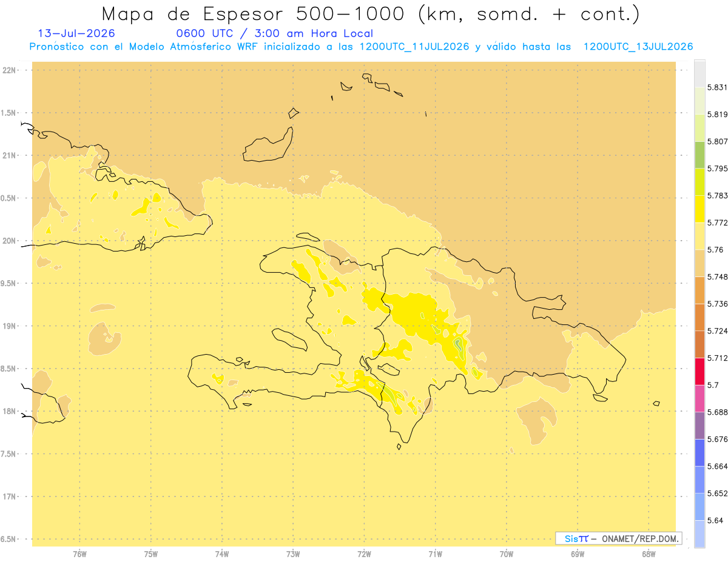Viewport: 728px width, 562px height.
Task: Pick the gray colorbar segment above 5.831
Action: coord(699,73)
